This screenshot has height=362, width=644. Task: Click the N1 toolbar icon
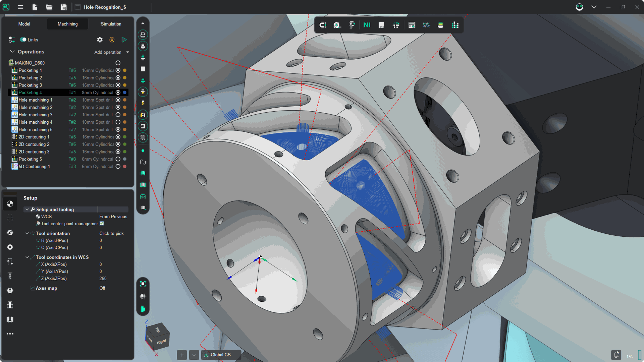367,25
